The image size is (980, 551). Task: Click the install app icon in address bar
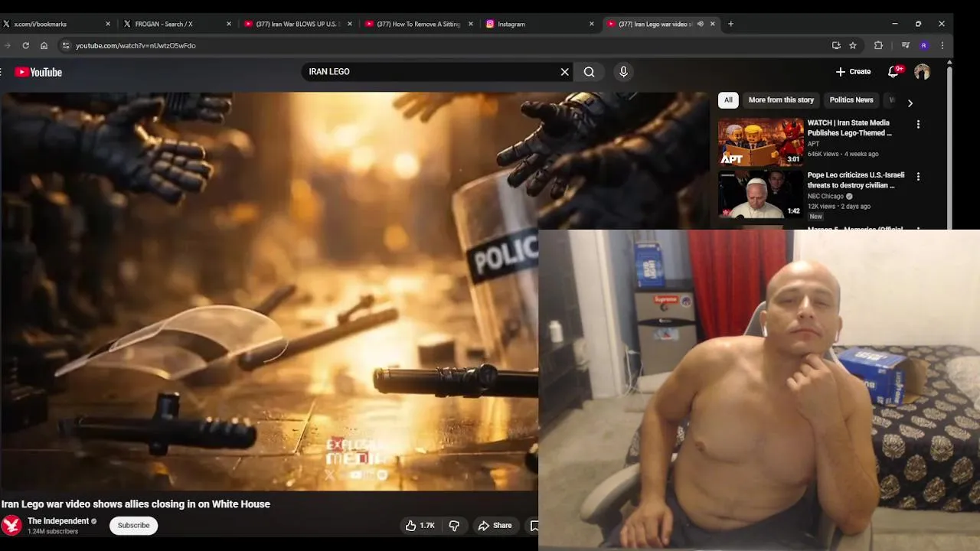pos(836,45)
